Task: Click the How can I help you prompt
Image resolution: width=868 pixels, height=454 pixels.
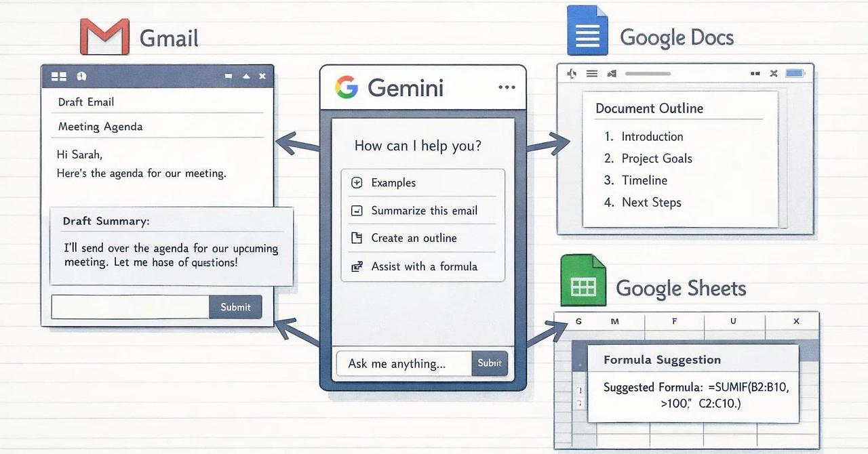Action: (418, 146)
